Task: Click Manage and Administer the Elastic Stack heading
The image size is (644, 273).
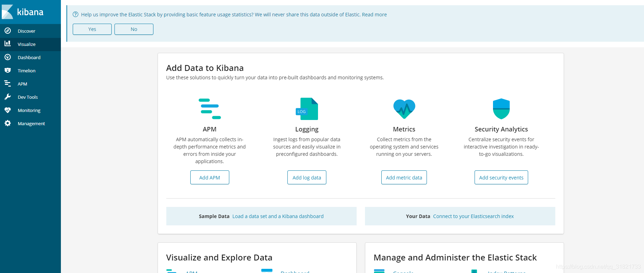Action: 455,257
